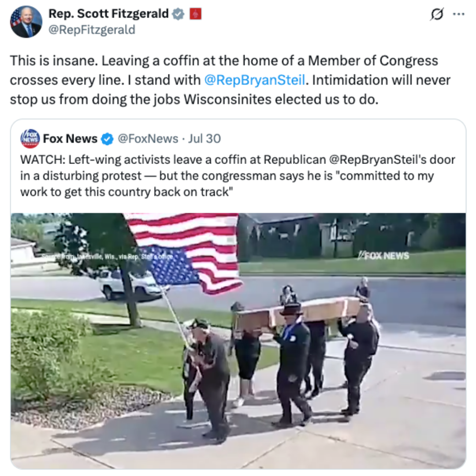Click the blue verified check next to Fox News
Viewport: 476px width, 476px height.
[x=107, y=139]
